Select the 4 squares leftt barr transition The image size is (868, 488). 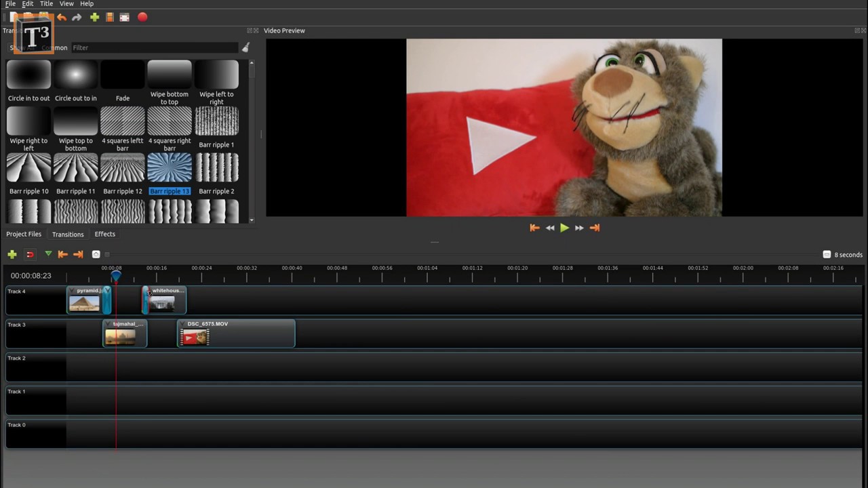[122, 129]
